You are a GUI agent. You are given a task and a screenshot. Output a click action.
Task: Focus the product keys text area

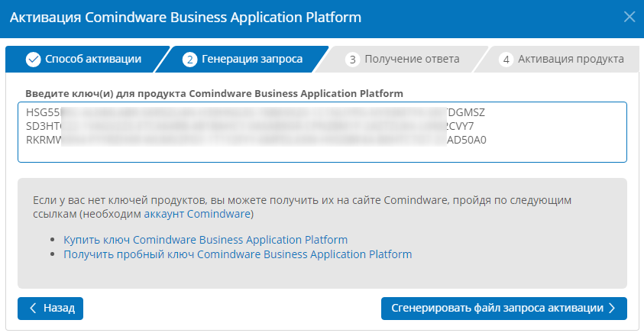click(x=322, y=132)
